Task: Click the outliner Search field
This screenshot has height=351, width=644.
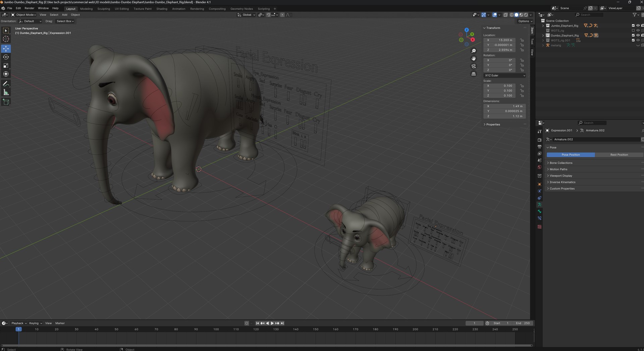Action: (x=589, y=15)
